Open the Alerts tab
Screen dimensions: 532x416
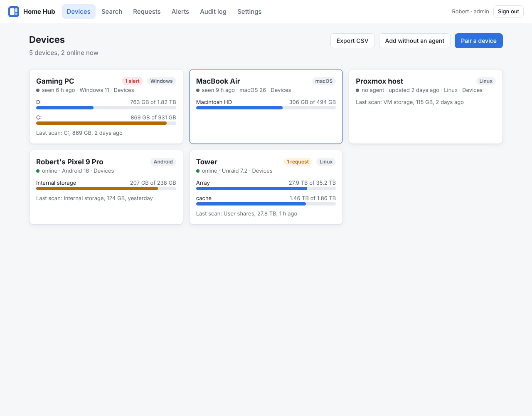click(180, 12)
